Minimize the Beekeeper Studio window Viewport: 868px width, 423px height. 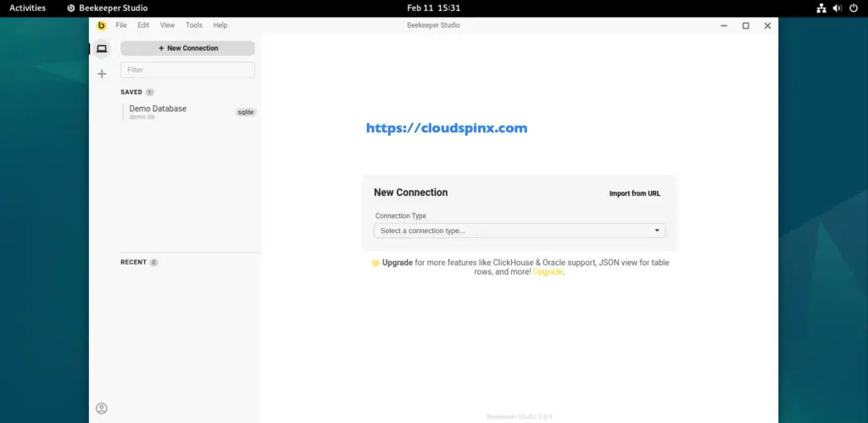pyautogui.click(x=724, y=25)
